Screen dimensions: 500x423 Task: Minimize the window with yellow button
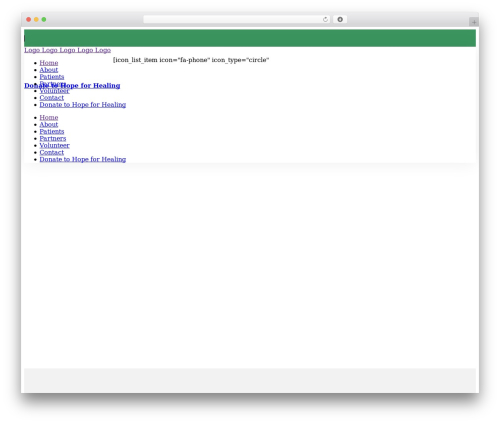coord(36,19)
